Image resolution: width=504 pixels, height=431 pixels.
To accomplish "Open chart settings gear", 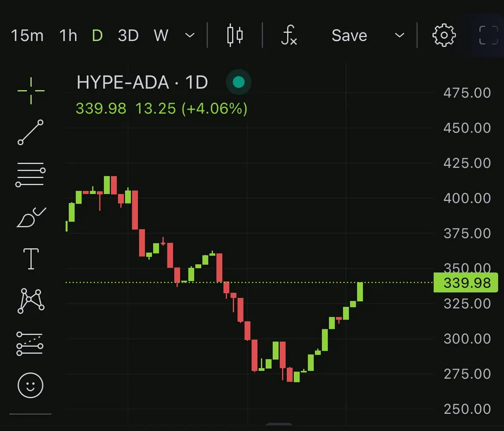I will coord(444,35).
